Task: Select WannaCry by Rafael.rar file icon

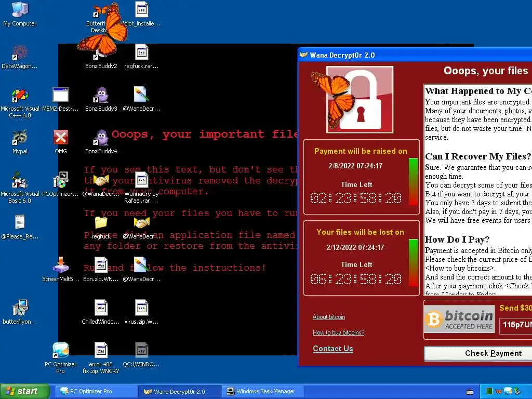Action: pyautogui.click(x=141, y=188)
